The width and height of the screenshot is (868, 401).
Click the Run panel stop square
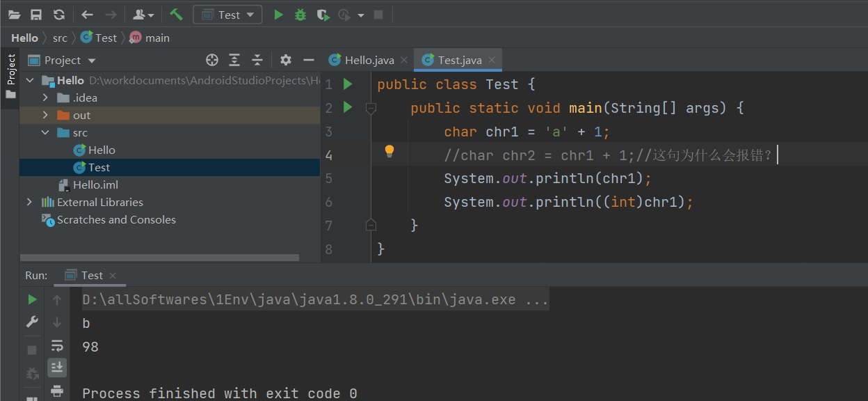[32, 350]
